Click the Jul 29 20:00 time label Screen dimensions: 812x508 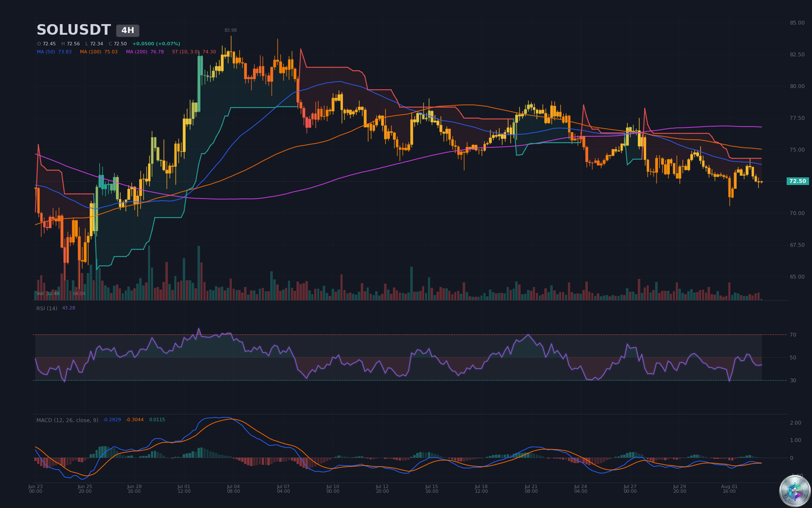pos(680,489)
